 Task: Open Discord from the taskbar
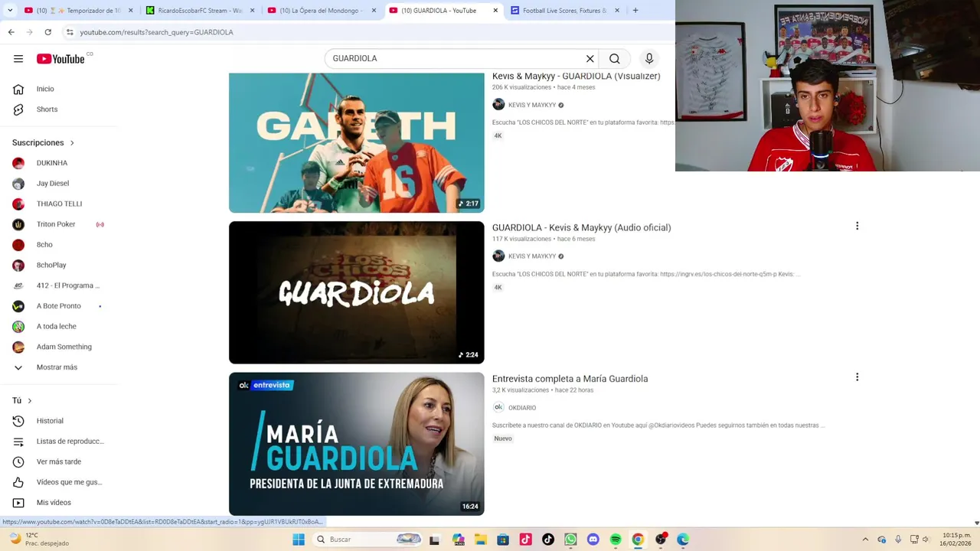pyautogui.click(x=593, y=540)
